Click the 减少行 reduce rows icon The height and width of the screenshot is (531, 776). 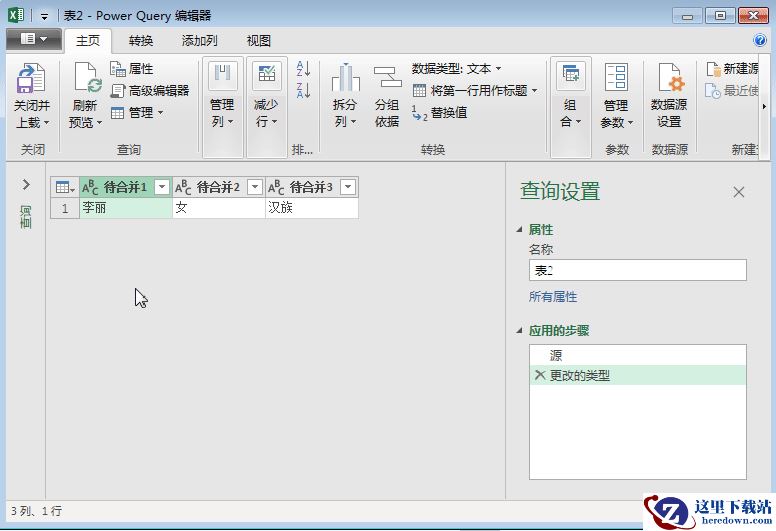click(x=267, y=75)
